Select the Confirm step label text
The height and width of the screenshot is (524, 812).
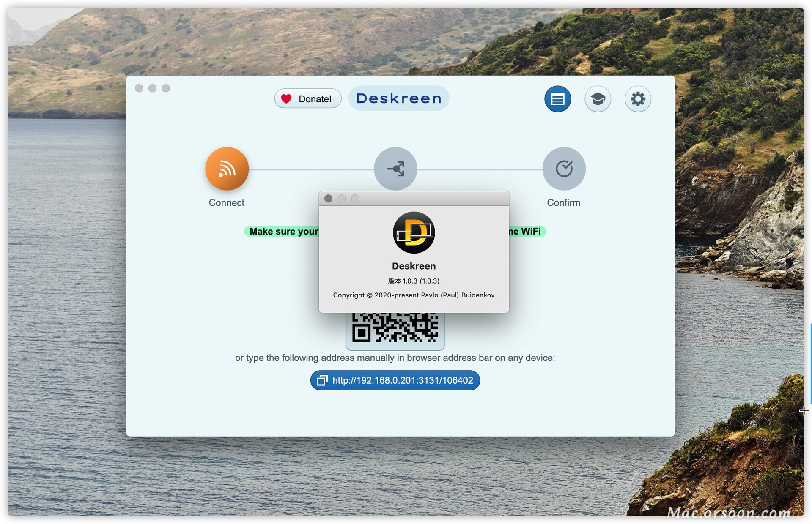564,202
